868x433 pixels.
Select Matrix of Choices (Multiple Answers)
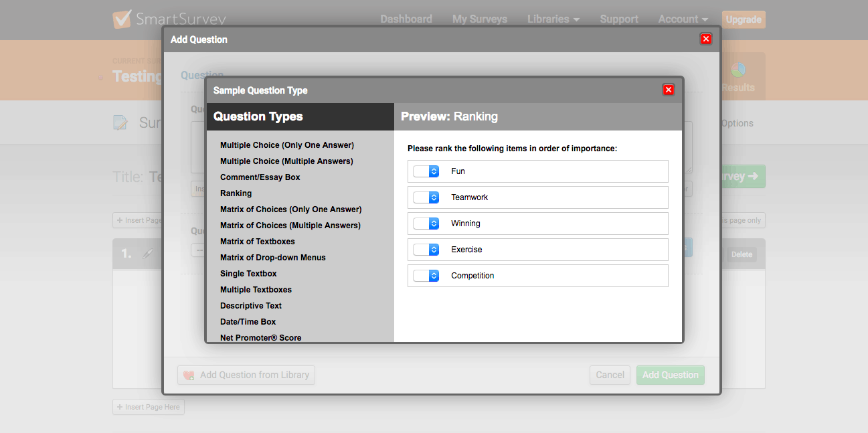(x=290, y=226)
